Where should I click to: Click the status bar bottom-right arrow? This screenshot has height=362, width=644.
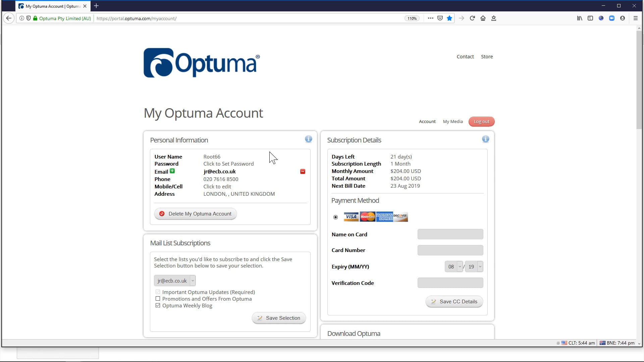pos(639,343)
